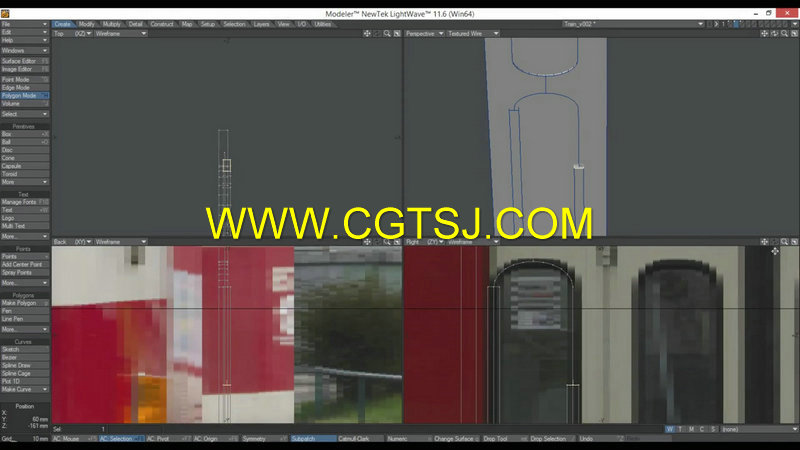Select C (color) map type button

coord(702,429)
